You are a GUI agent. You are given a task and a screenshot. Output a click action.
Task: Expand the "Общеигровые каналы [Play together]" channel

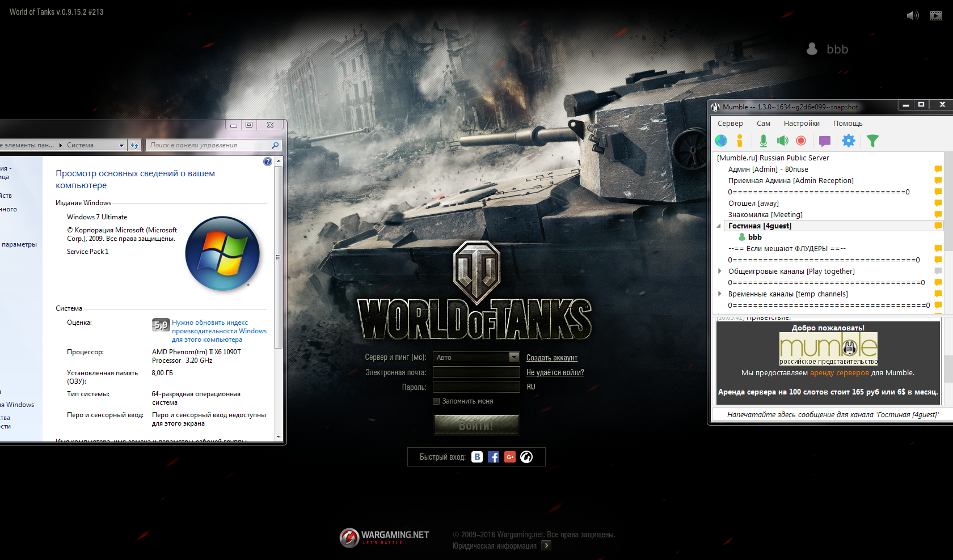(720, 271)
